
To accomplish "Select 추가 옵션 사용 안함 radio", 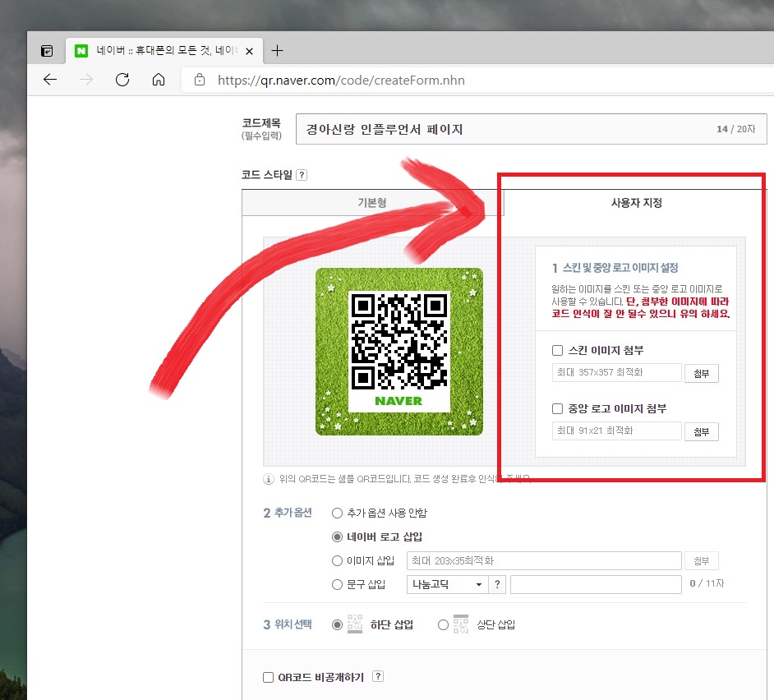I will point(337,513).
